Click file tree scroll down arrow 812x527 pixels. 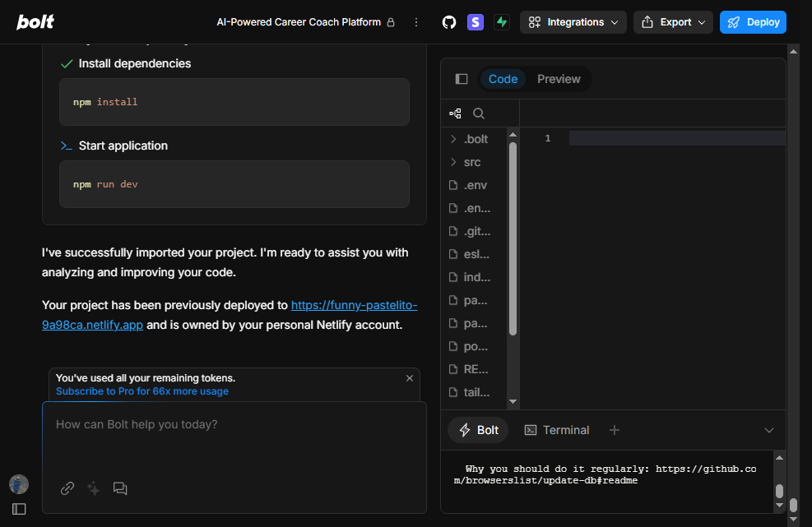coord(513,402)
